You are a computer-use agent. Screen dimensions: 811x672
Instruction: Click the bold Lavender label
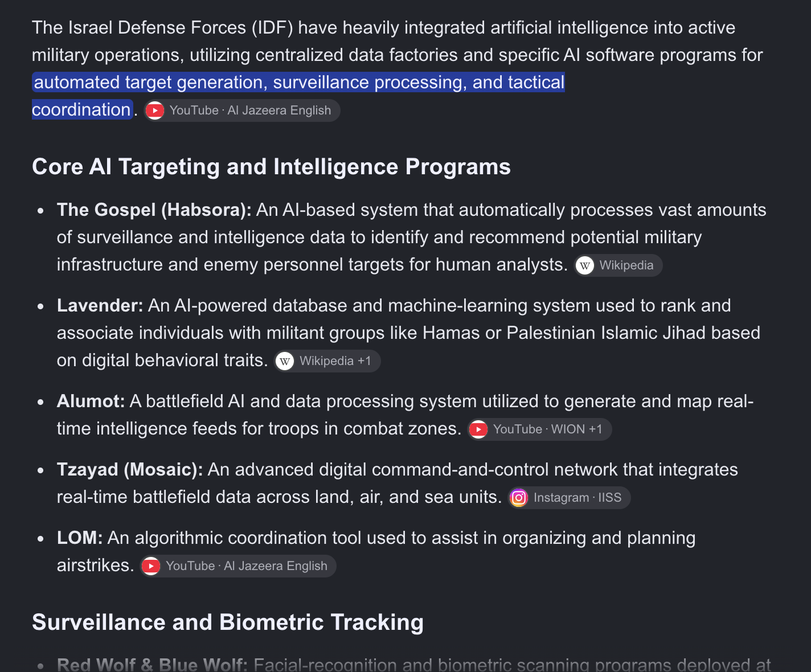(x=100, y=306)
